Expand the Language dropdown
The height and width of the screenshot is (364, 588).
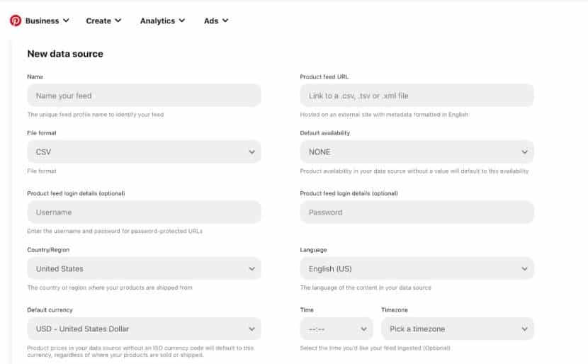pos(417,269)
